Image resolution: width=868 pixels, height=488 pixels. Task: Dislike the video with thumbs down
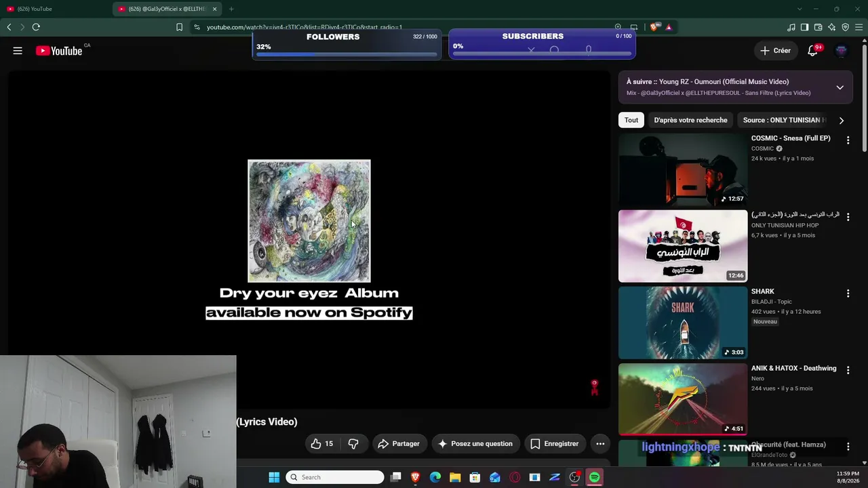point(353,444)
